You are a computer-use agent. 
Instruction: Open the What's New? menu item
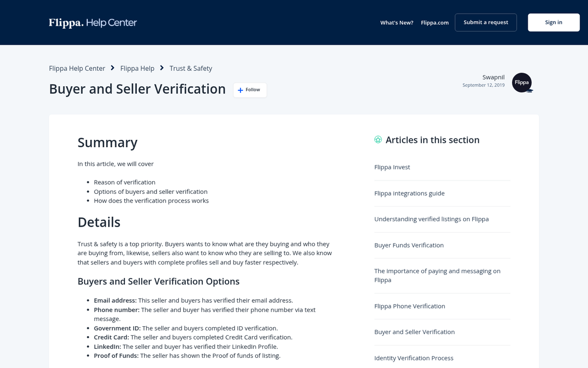click(396, 22)
